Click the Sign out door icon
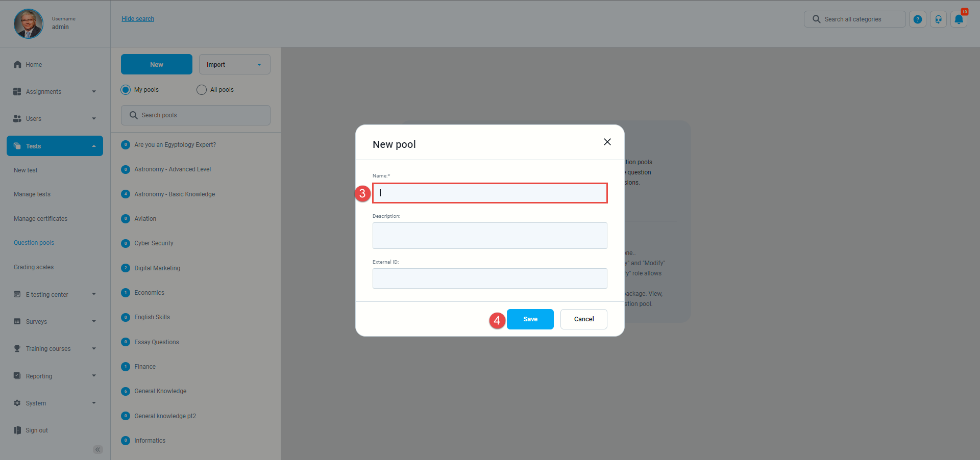Viewport: 980px width, 460px height. click(17, 430)
